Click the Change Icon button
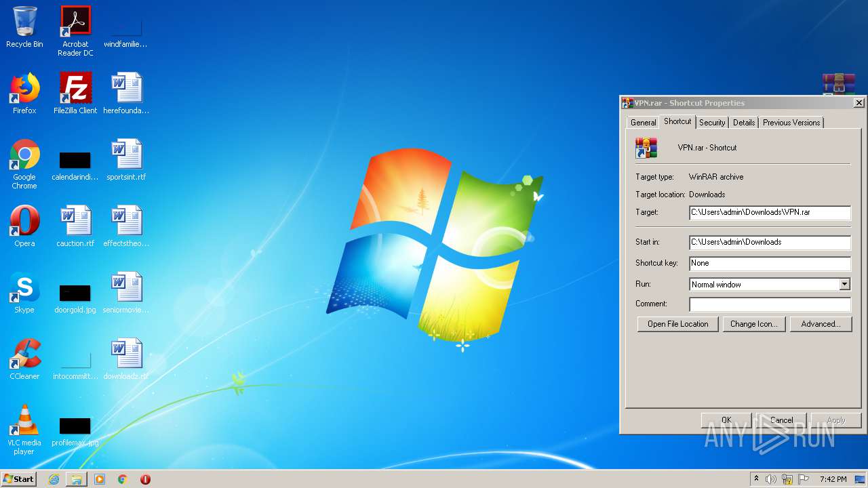868x488 pixels. click(753, 324)
